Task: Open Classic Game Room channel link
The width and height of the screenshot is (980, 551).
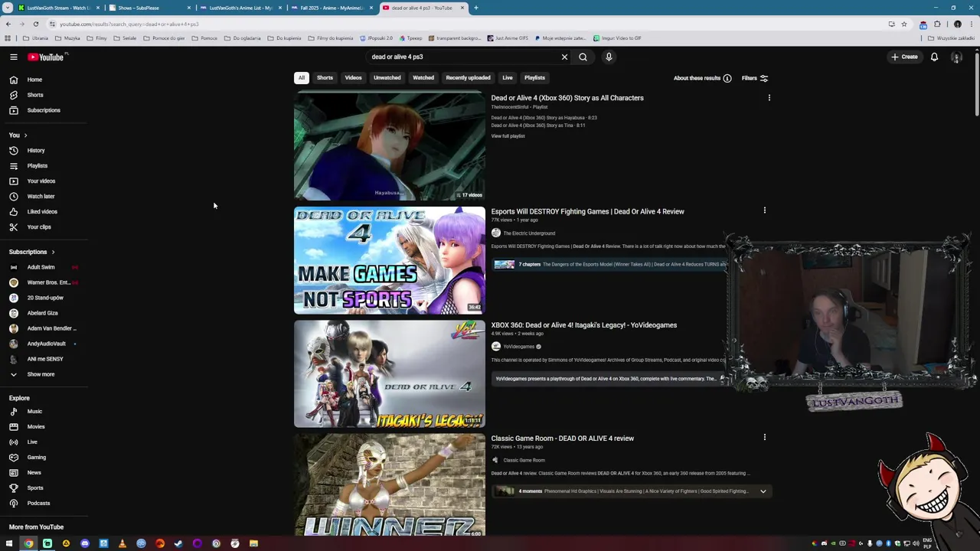Action: click(x=524, y=460)
